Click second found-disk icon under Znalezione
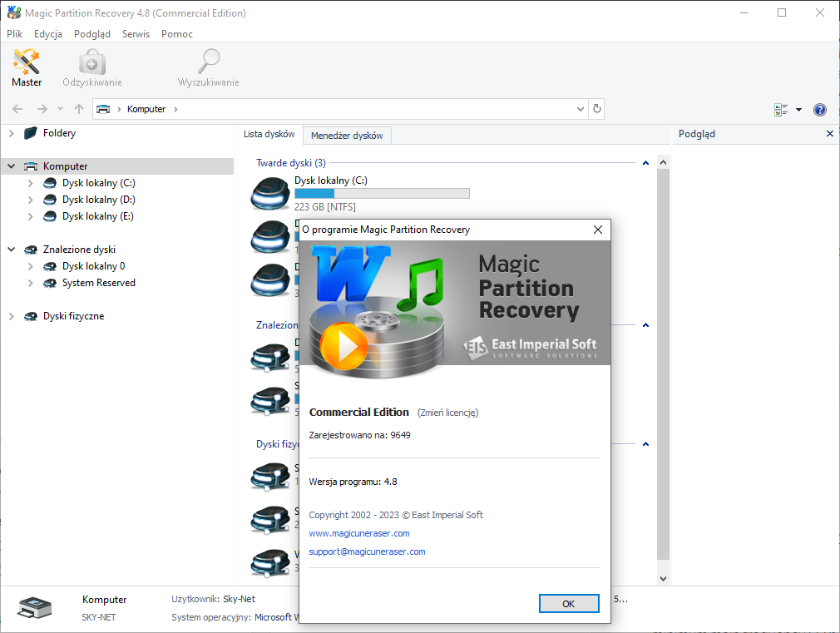This screenshot has height=633, width=840. point(270,401)
